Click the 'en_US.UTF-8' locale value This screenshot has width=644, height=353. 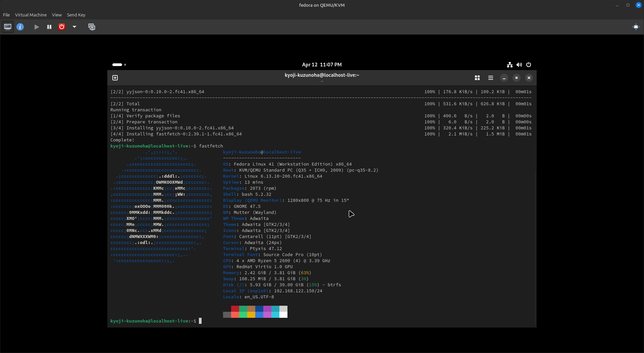(x=259, y=297)
